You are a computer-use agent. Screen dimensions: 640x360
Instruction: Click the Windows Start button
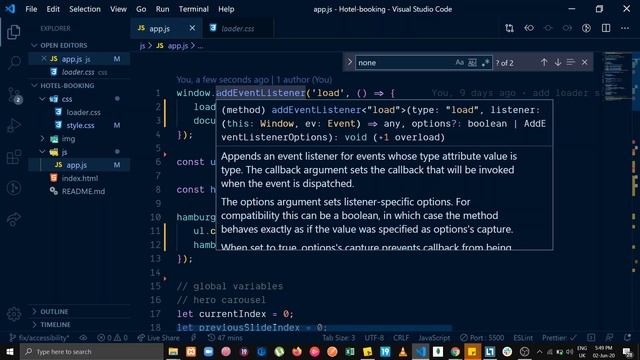coord(9,351)
